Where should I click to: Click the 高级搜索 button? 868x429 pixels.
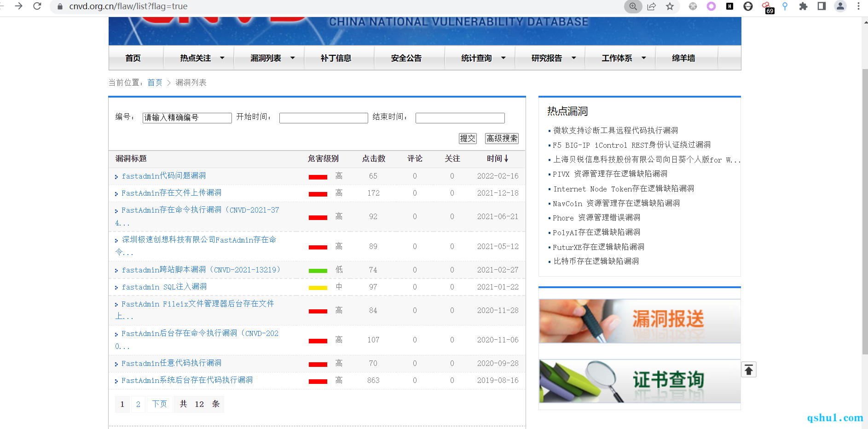[502, 139]
